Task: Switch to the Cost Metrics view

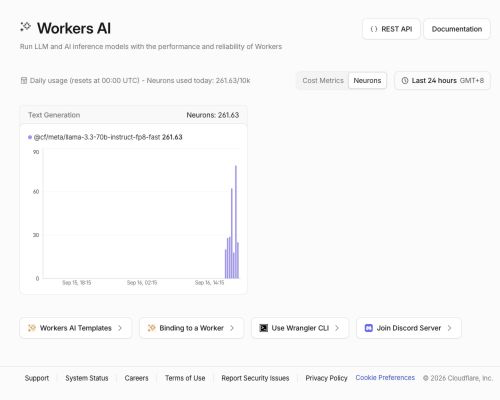Action: point(323,81)
